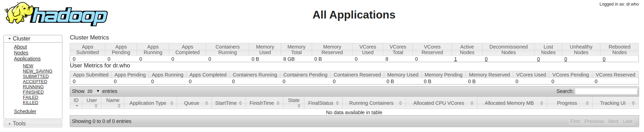Filter applications by NEW_SAVING state
644x132 pixels.
37,71
